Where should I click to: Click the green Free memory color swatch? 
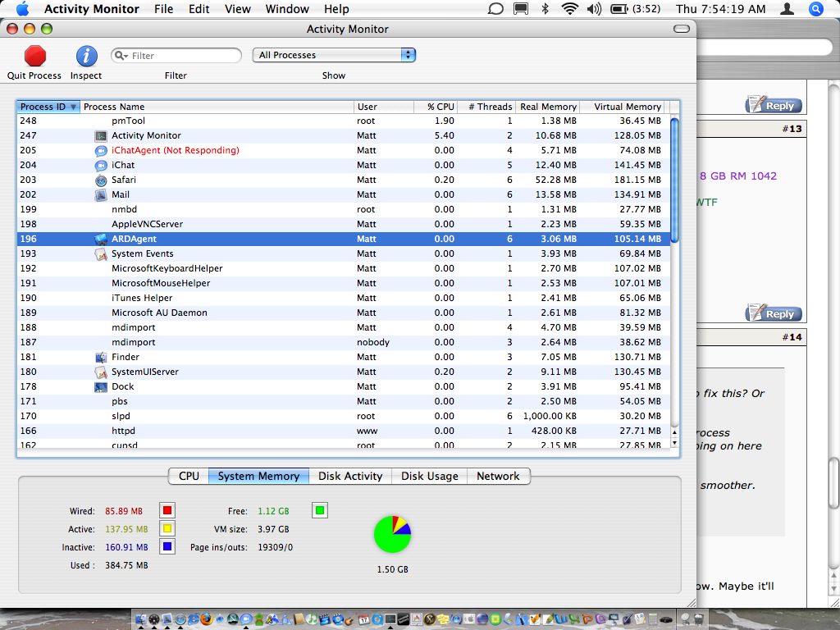point(320,510)
